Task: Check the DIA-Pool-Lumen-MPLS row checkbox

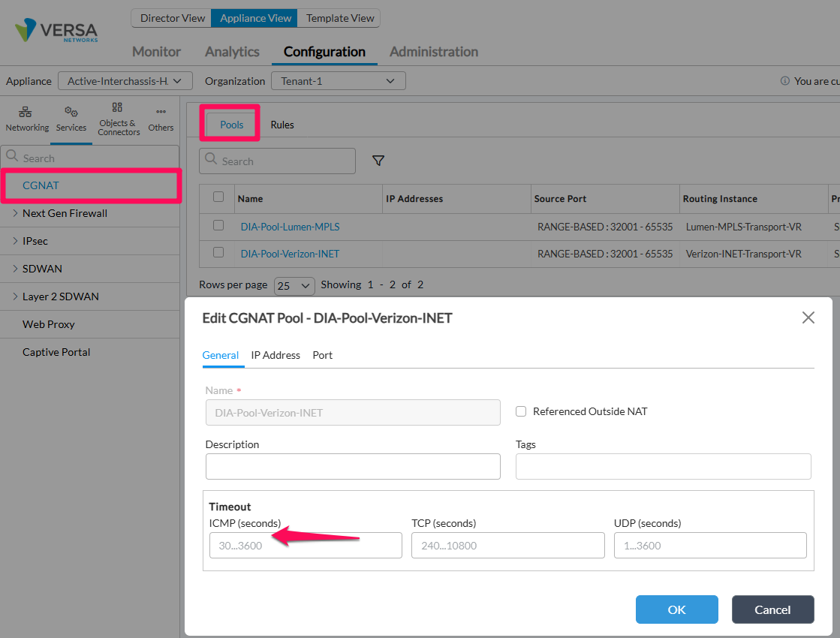Action: point(218,225)
